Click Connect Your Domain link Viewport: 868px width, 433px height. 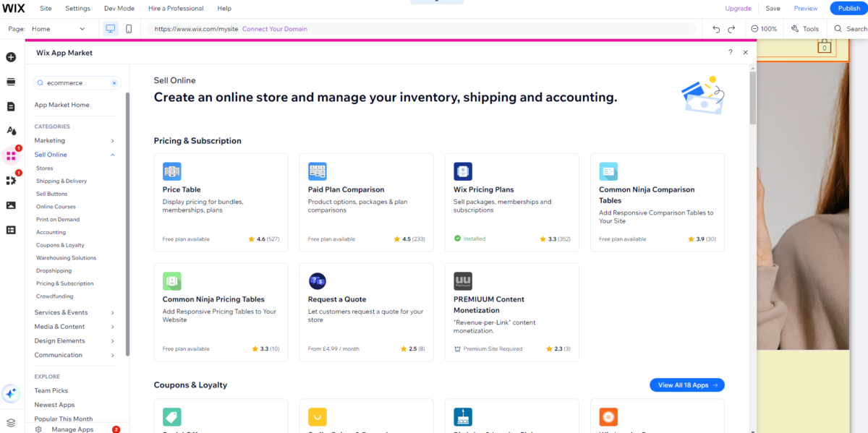tap(275, 29)
